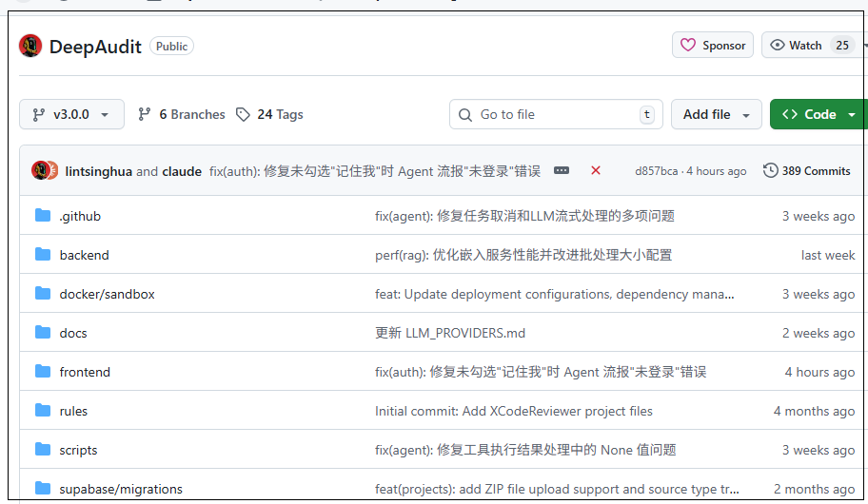The width and height of the screenshot is (868, 504).
Task: Click the supabase/migrations folder icon
Action: 43,489
